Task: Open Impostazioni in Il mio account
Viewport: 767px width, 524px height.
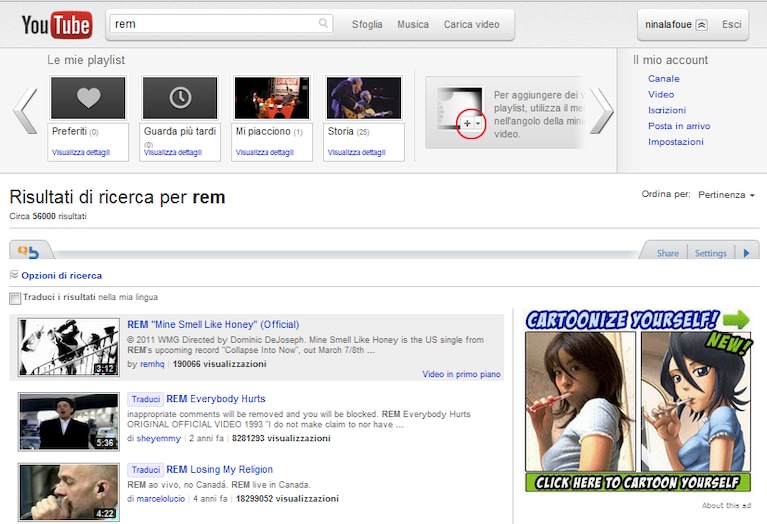Action: point(676,141)
